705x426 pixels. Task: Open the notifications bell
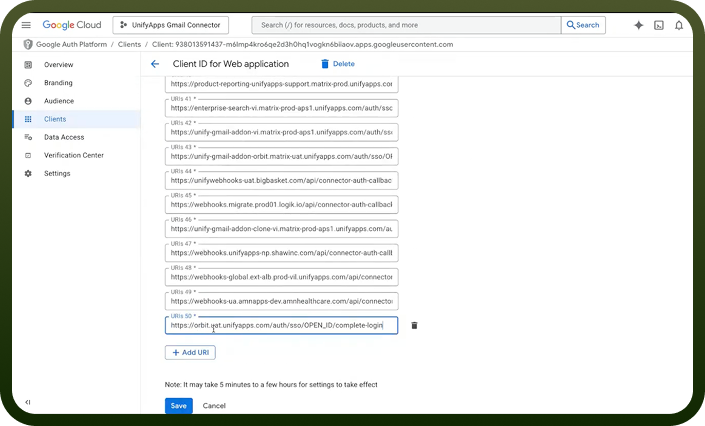[x=679, y=25]
